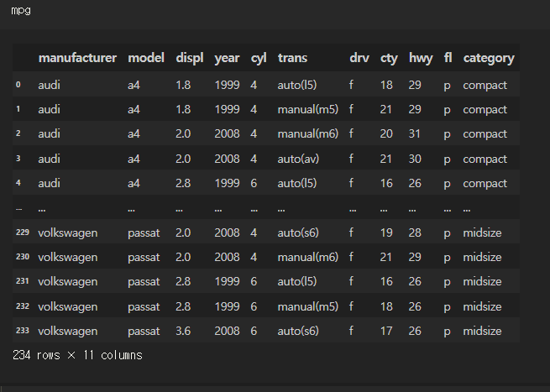Click row index 230
Screen dimensions: 550x392
(x=23, y=257)
